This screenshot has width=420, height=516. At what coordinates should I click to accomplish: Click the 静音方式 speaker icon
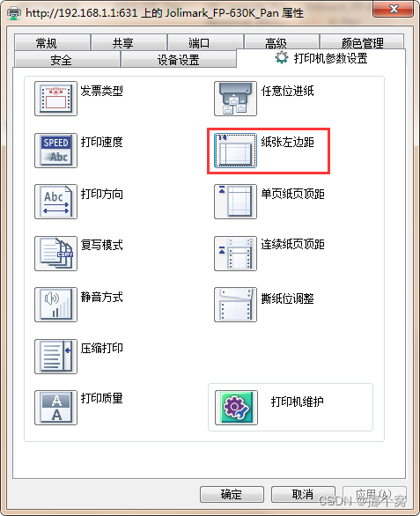pyautogui.click(x=56, y=305)
